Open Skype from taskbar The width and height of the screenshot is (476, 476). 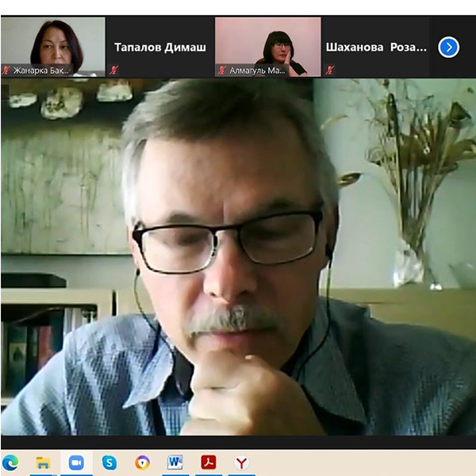click(x=109, y=463)
